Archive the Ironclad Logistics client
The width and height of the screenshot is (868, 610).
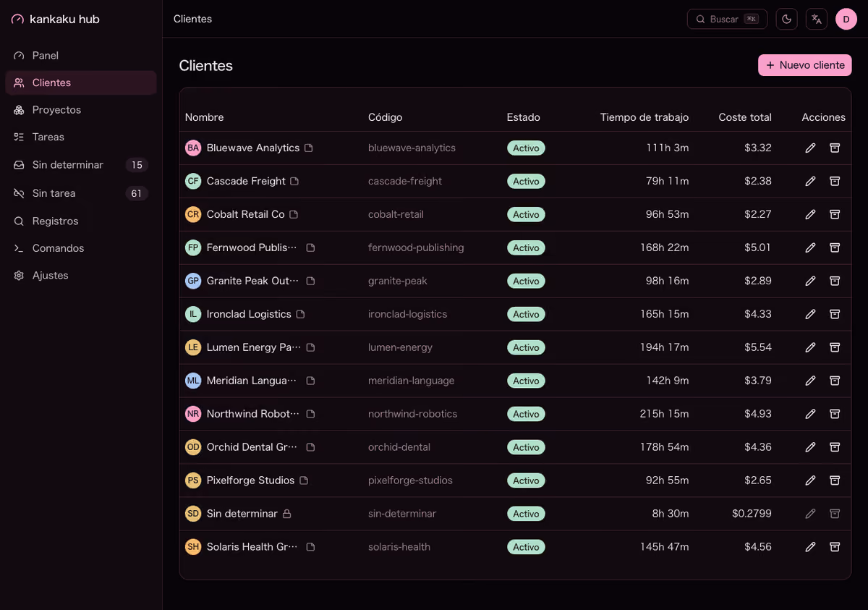click(x=835, y=314)
